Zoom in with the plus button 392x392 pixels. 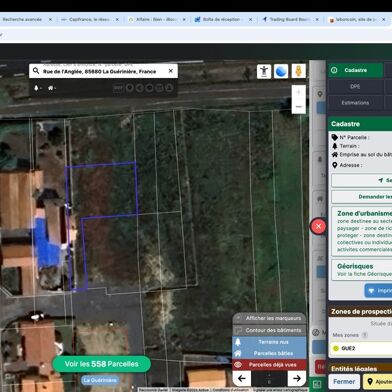(x=299, y=92)
